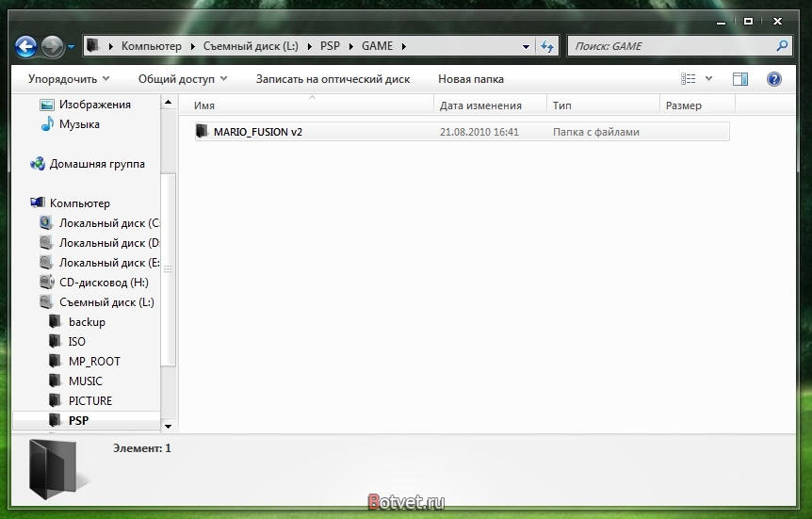Expand the arrow after Съемный диск (L:) breadcrumb
The image size is (812, 519).
(x=309, y=46)
